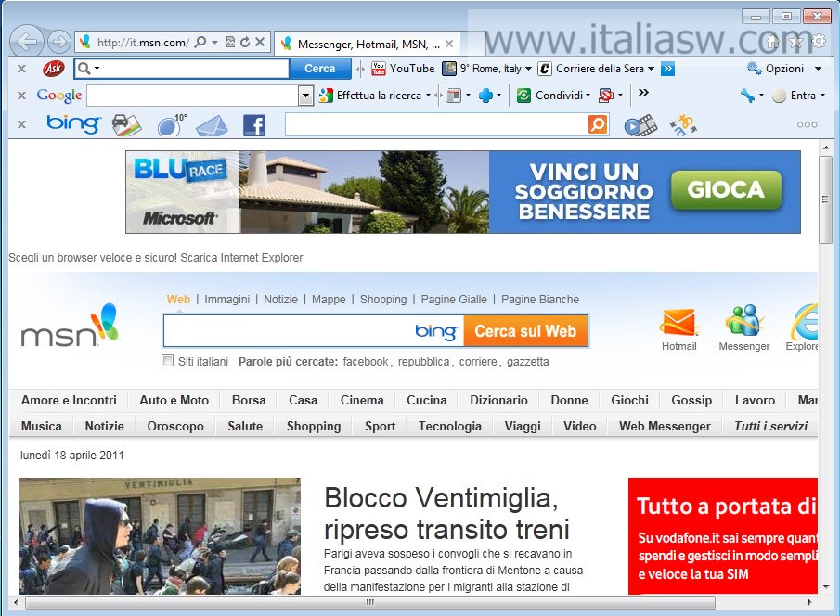
Task: Close the Messenger, Hotmail, MSN tab
Action: coord(449,44)
